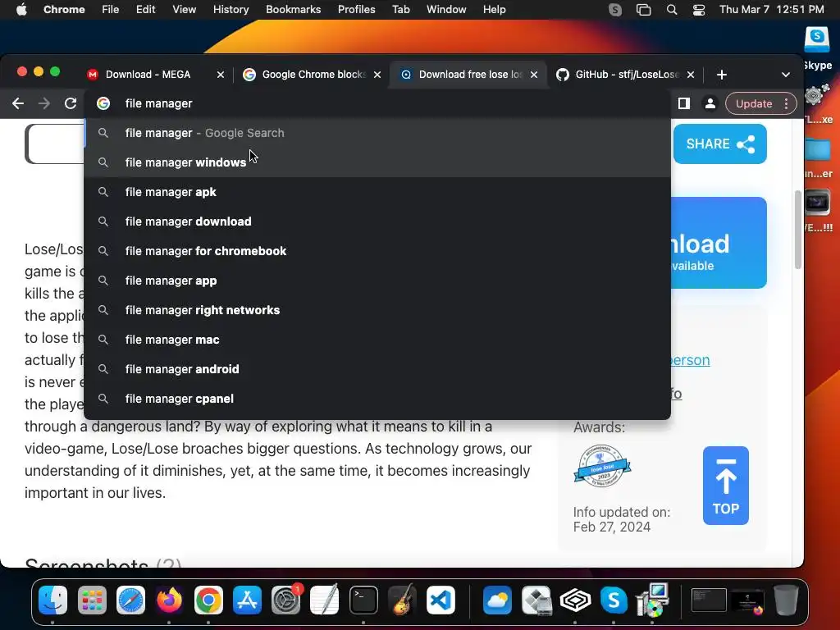Open the new tab plus button

click(722, 75)
